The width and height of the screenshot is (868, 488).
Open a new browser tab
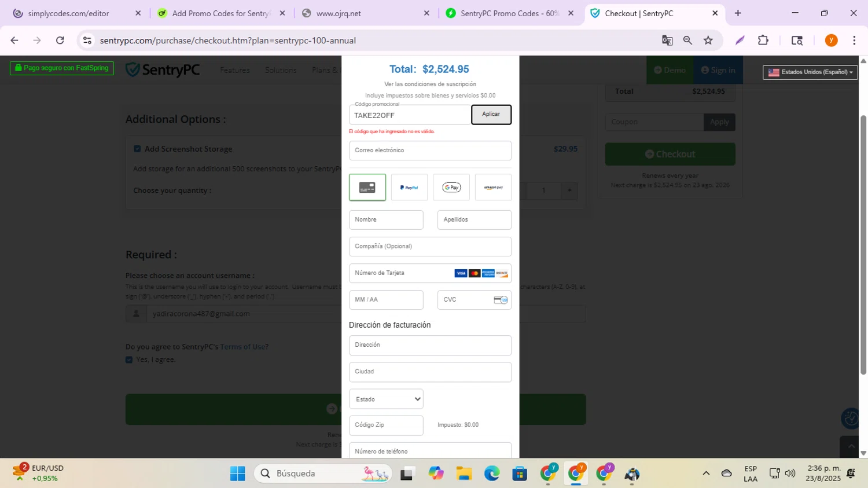(x=738, y=13)
